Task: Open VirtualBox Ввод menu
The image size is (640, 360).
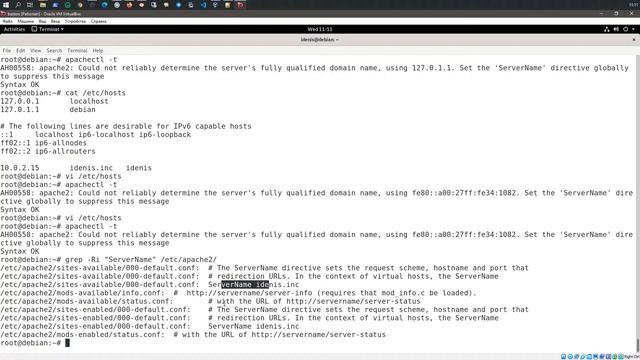Action: point(56,21)
